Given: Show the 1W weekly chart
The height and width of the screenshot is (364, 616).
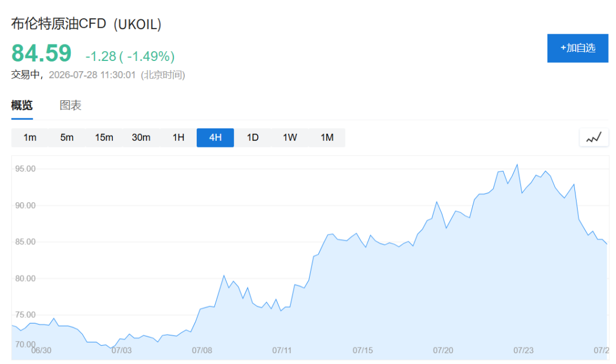Looking at the screenshot, I should (290, 138).
